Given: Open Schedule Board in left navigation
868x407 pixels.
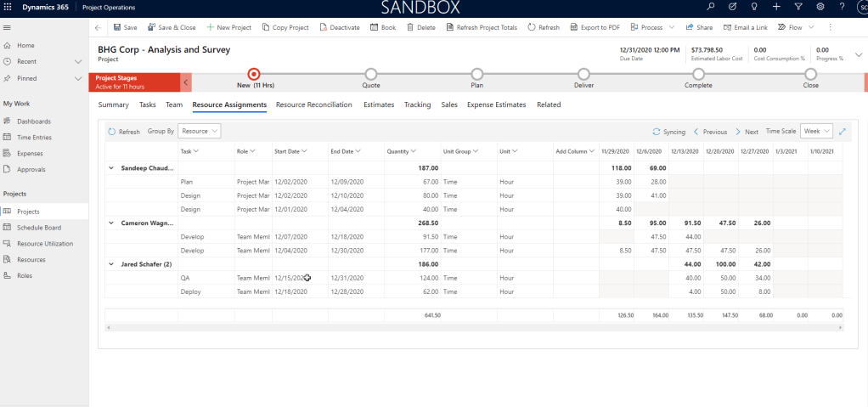Looking at the screenshot, I should pos(38,228).
